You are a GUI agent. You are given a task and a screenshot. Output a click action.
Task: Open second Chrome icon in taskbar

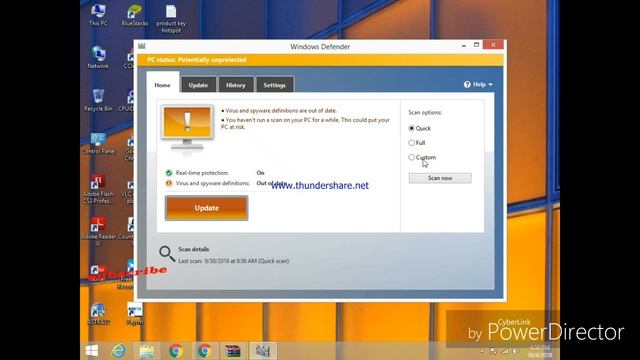204,351
